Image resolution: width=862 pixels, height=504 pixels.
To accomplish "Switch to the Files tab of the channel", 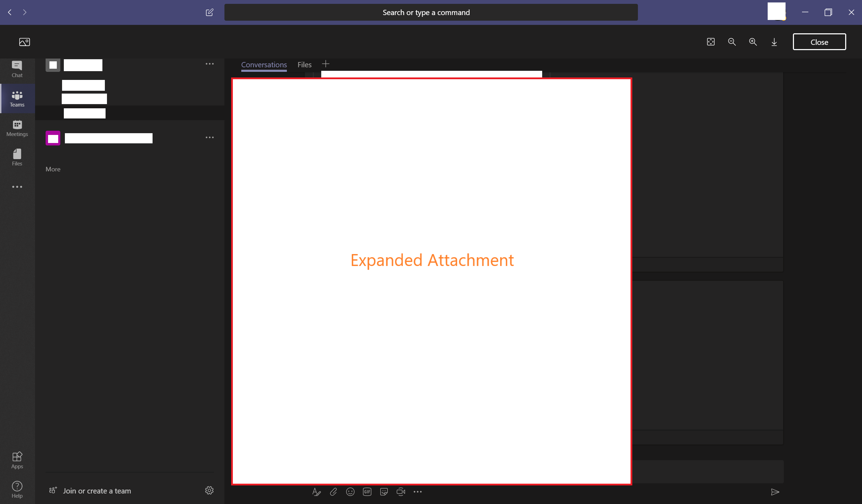I will (x=304, y=64).
